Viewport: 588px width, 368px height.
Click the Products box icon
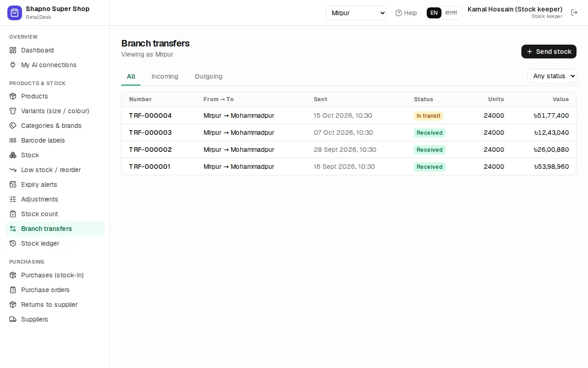(x=13, y=96)
